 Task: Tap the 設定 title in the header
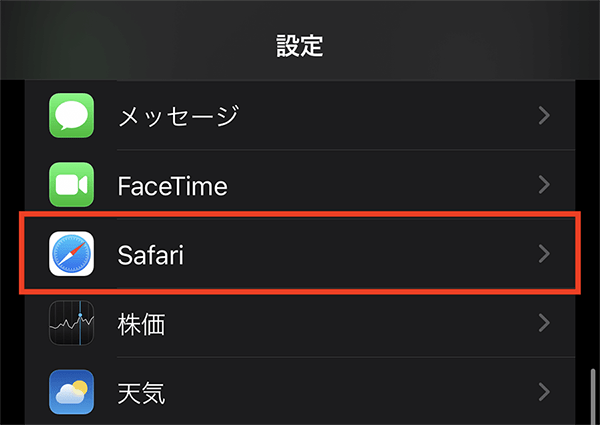(x=300, y=44)
